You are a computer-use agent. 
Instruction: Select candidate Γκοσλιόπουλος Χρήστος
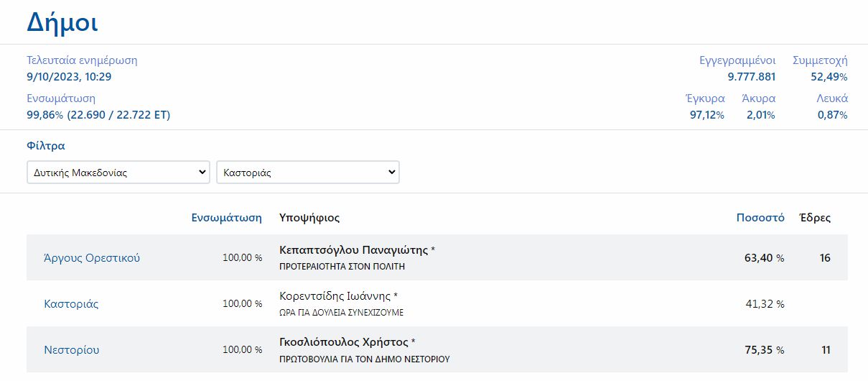point(344,342)
